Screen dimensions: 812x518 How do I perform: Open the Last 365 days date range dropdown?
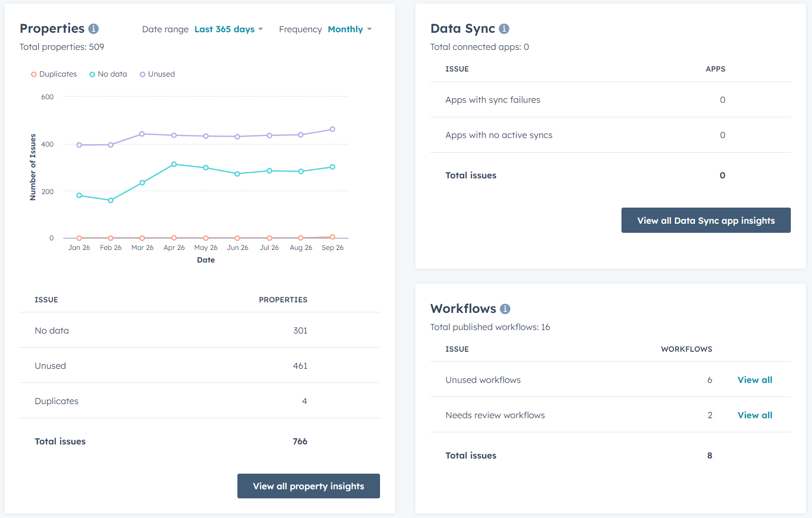(x=229, y=29)
